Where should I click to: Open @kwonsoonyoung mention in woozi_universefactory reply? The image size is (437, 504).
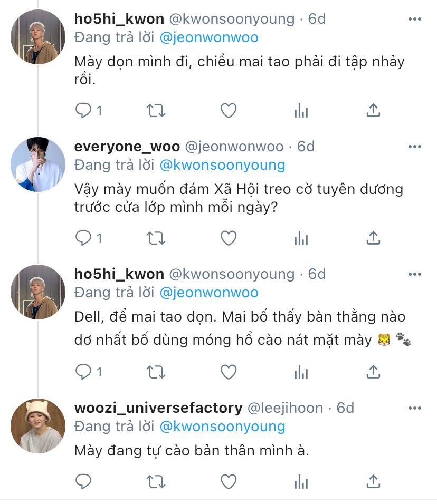click(222, 427)
